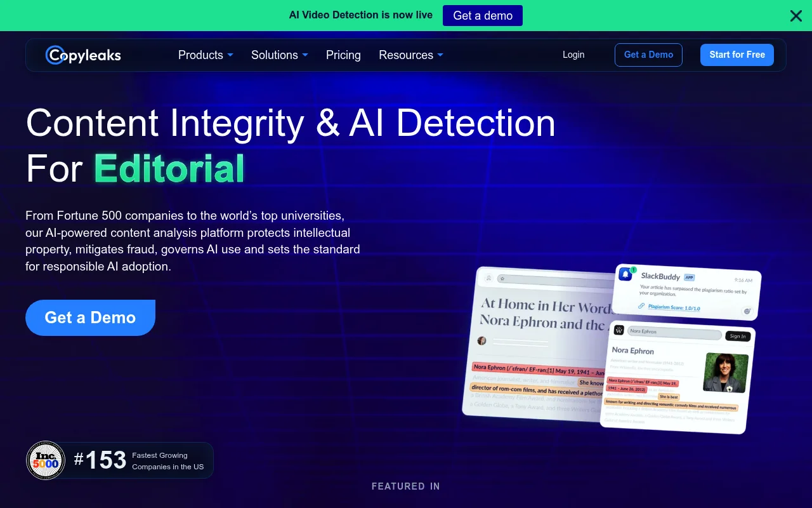Screen dimensions: 812x508
Task: Click the outlined Get a Demo navbar button
Action: tap(648, 55)
